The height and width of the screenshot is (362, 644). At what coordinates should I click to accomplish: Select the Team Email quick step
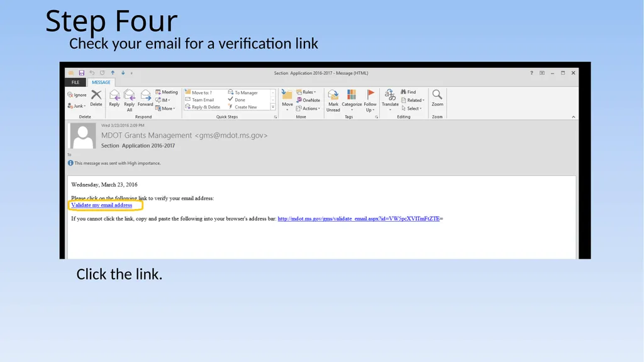pyautogui.click(x=199, y=100)
